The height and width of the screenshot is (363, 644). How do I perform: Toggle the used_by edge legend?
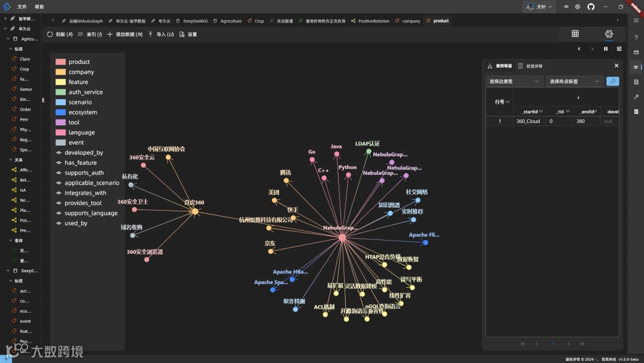72,223
